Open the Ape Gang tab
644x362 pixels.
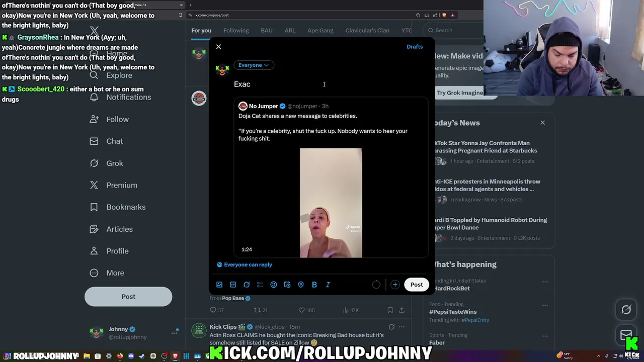point(320,30)
